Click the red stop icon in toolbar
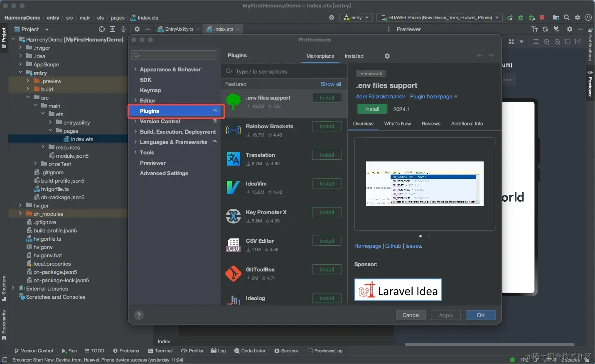595x364 pixels. [x=542, y=18]
